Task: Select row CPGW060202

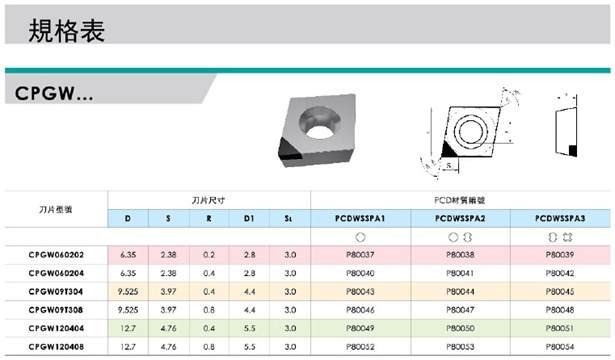Action: point(308,255)
